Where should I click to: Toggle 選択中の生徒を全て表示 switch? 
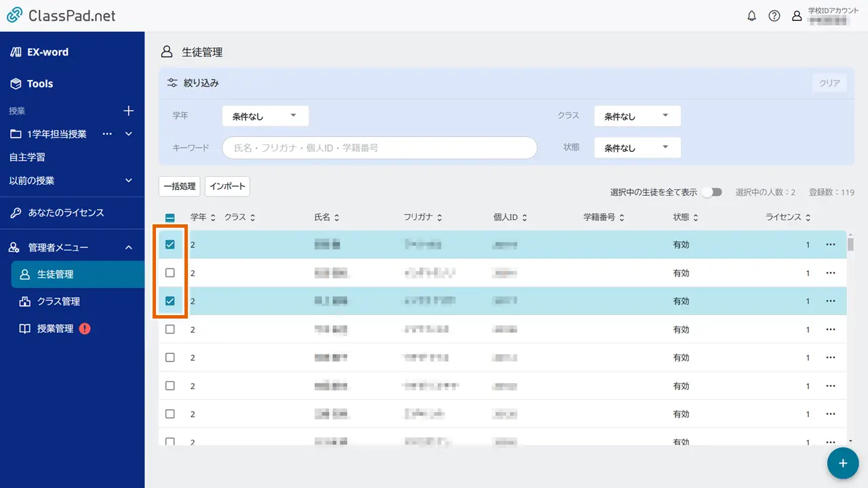(x=712, y=192)
